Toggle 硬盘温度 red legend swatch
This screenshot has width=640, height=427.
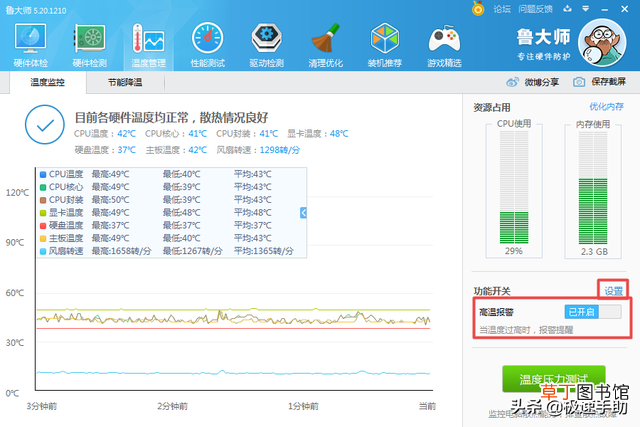[43, 226]
